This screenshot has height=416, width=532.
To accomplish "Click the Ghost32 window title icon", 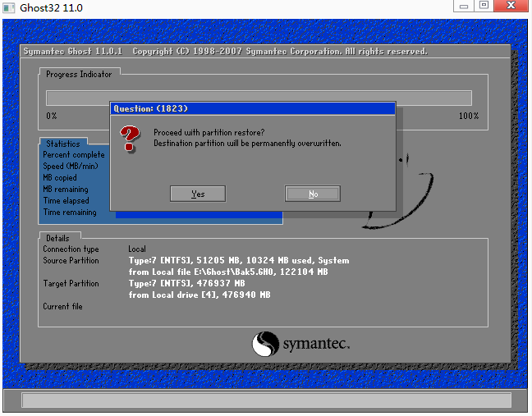I will 9,8.
